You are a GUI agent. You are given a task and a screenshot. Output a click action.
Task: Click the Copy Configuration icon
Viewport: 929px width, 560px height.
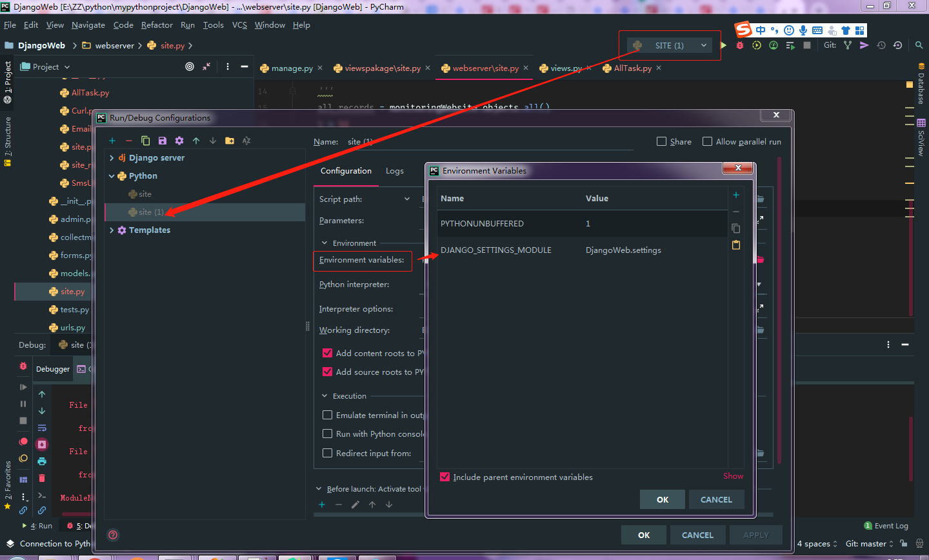click(146, 141)
